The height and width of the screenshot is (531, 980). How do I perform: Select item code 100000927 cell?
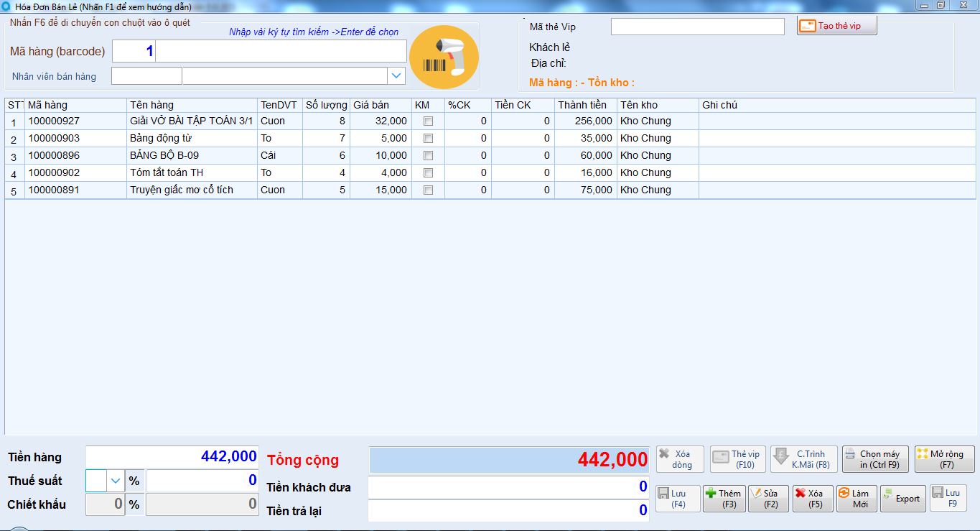click(x=76, y=121)
